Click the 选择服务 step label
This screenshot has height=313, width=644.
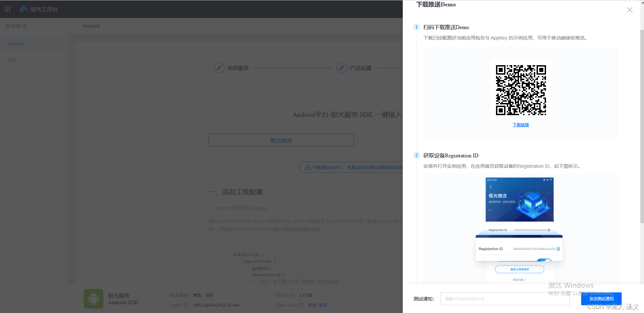(238, 68)
